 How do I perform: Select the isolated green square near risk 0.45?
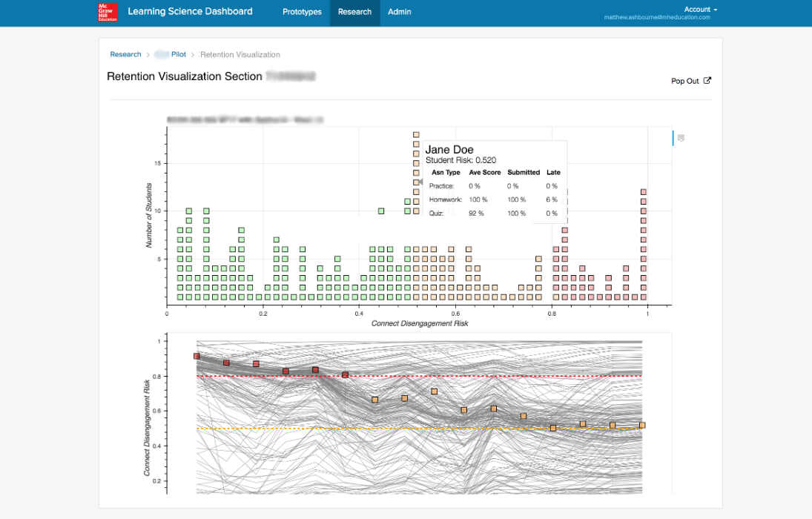(381, 211)
